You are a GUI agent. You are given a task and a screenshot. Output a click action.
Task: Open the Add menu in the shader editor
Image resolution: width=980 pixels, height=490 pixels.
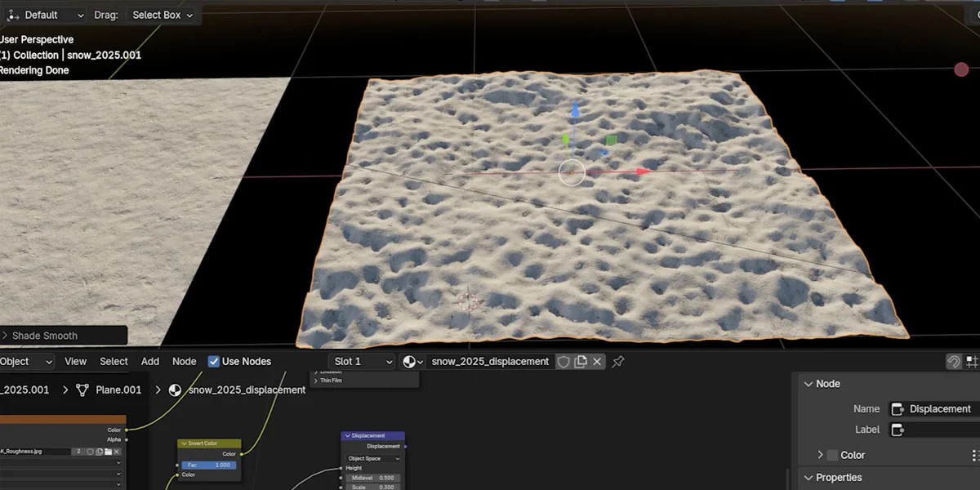pos(149,361)
